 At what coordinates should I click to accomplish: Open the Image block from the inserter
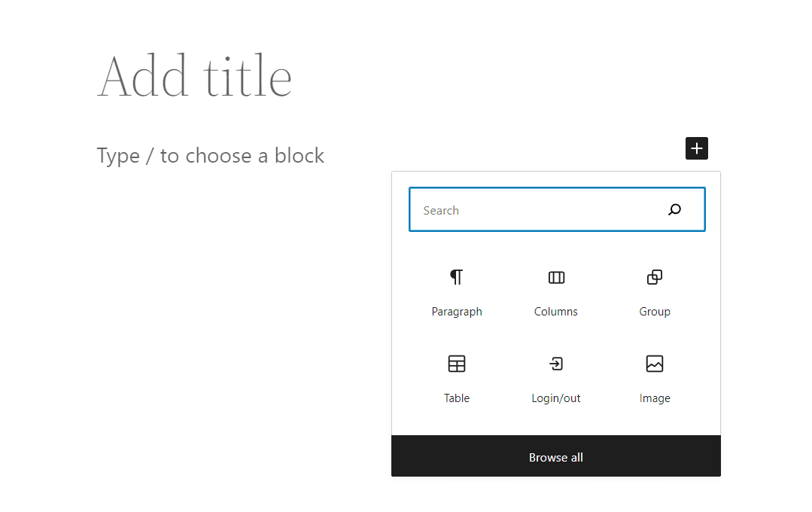(654, 379)
